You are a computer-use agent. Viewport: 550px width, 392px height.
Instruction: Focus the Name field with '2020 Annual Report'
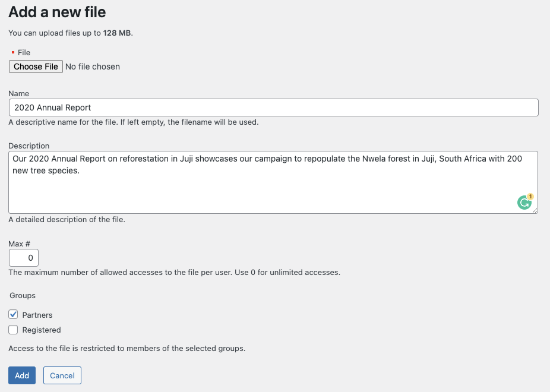point(274,108)
